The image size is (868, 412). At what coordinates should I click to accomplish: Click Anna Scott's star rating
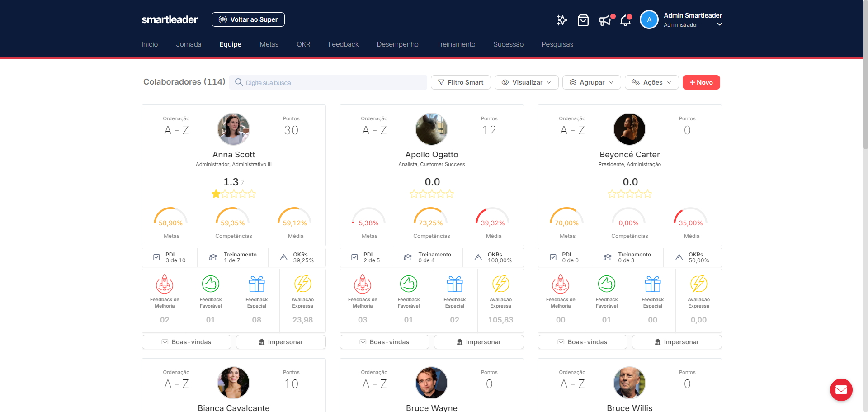pyautogui.click(x=234, y=194)
